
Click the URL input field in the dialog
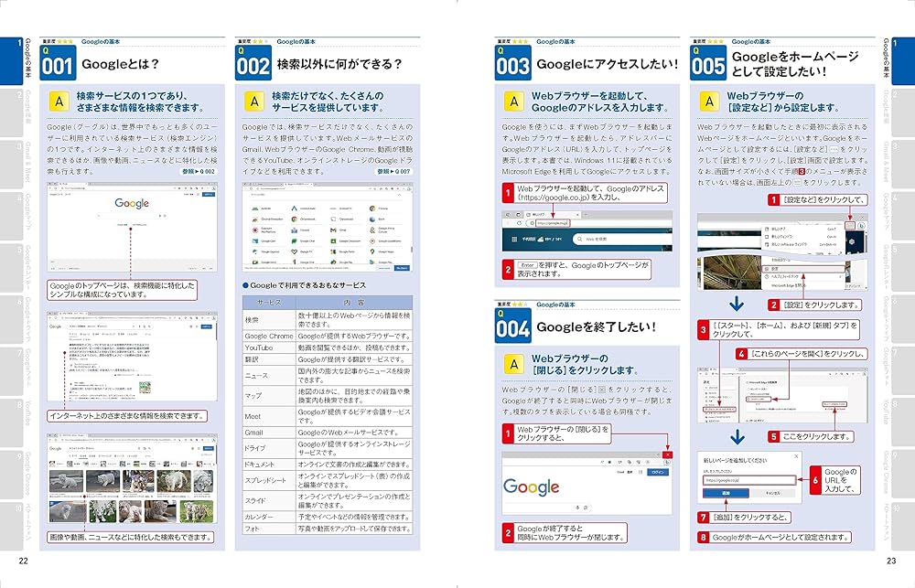[749, 480]
